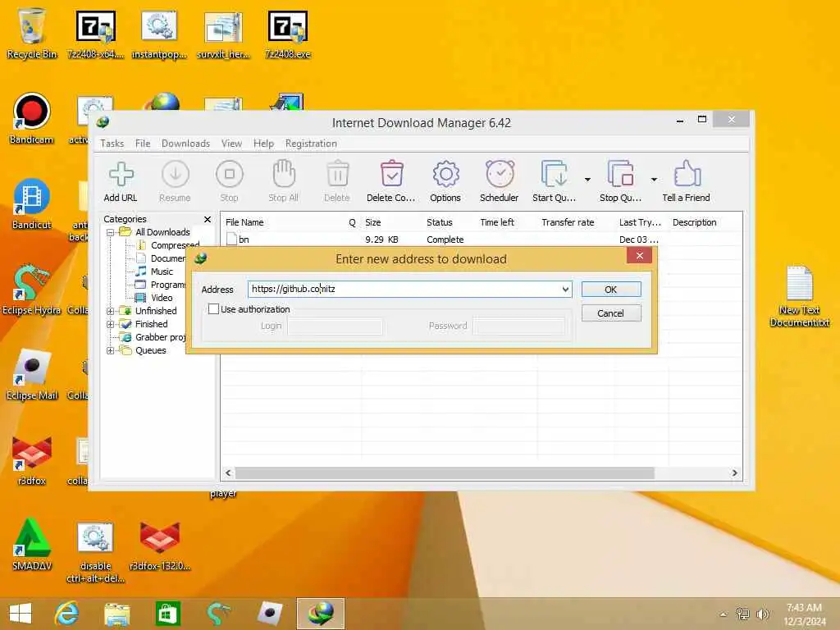The width and height of the screenshot is (840, 630).
Task: Expand the Unfinished tree node
Action: [x=111, y=311]
